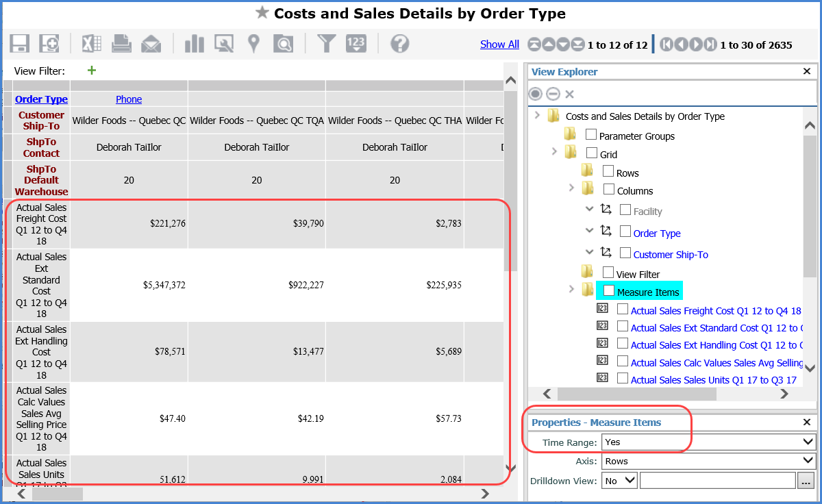
Task: Click the map pin location icon
Action: point(253,44)
